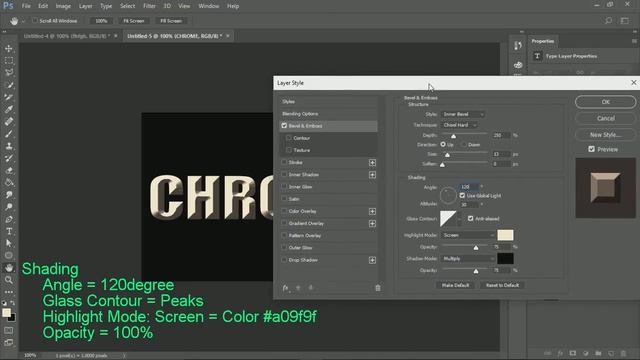Click the Depth slider handle

[453, 136]
